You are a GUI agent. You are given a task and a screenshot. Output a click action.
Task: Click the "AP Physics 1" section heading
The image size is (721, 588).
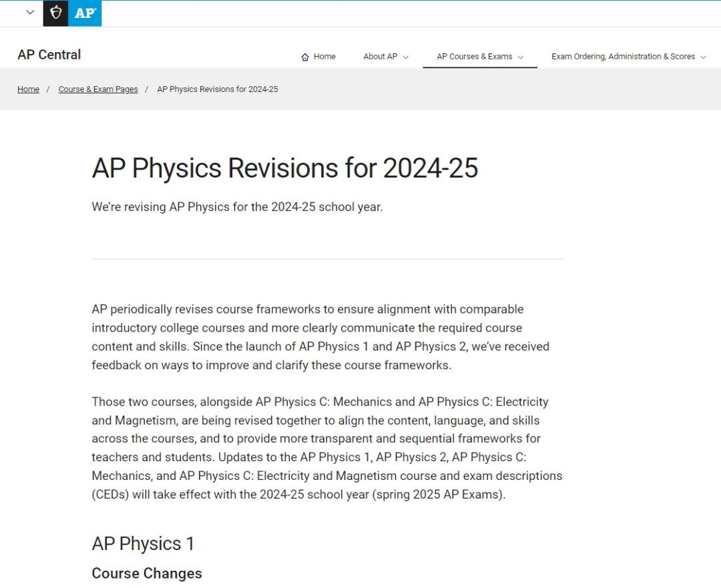click(143, 544)
